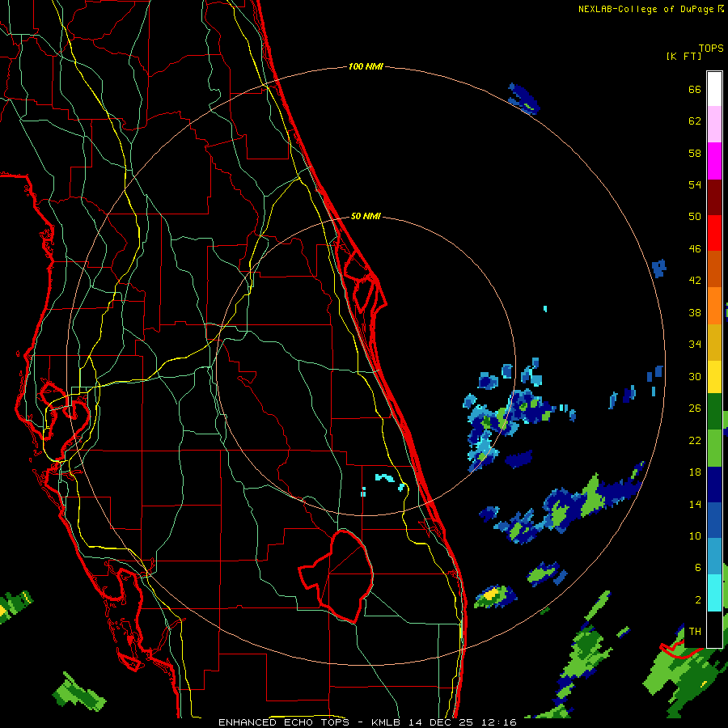Click the legend value "18"
728x728 pixels.
[x=695, y=472]
